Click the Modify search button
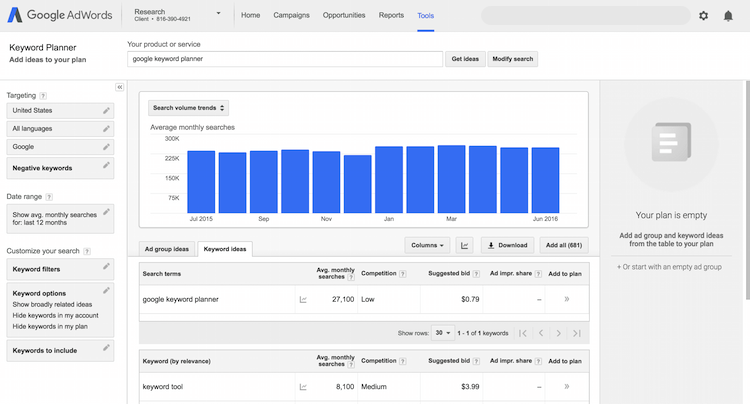The height and width of the screenshot is (404, 750). pos(513,59)
